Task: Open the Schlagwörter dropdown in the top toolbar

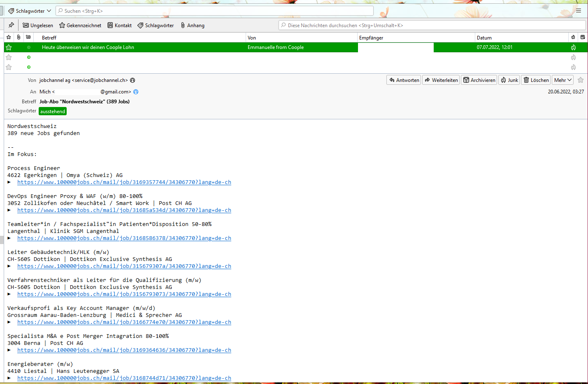Action: [x=30, y=11]
